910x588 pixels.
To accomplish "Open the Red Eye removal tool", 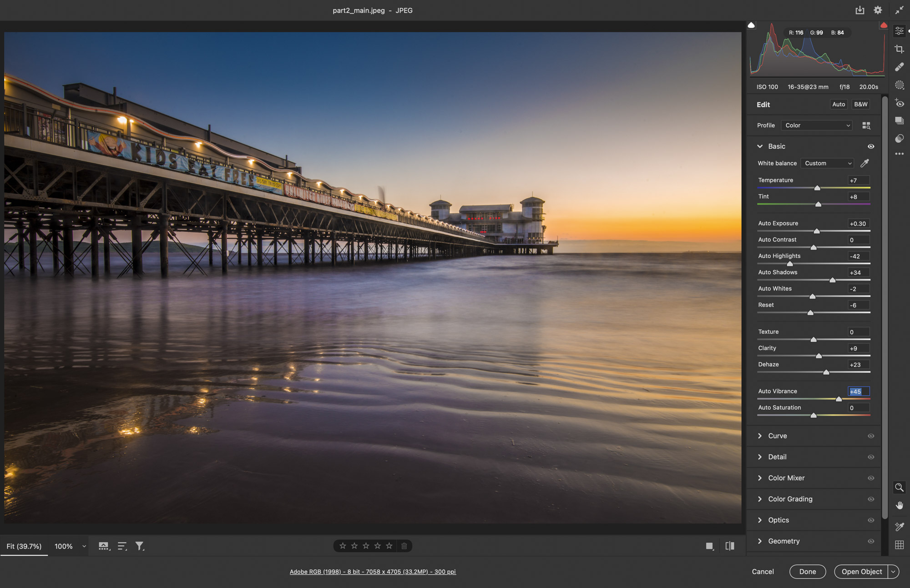I will [900, 103].
